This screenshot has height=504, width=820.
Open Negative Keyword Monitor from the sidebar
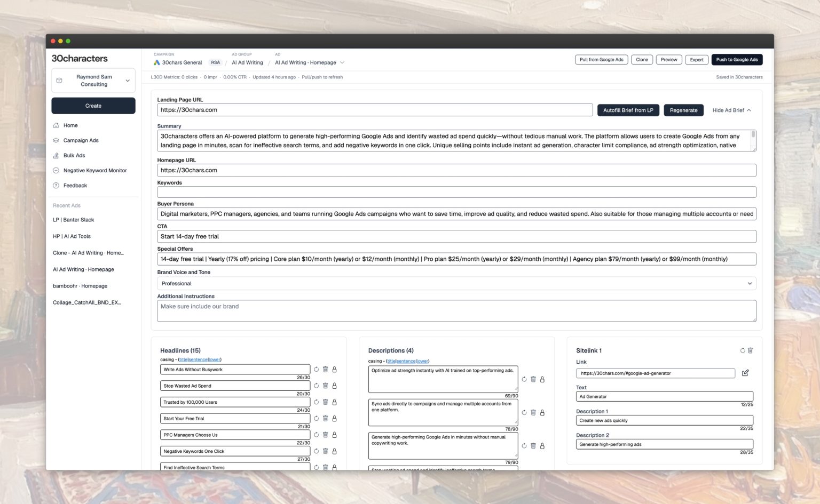click(x=95, y=170)
